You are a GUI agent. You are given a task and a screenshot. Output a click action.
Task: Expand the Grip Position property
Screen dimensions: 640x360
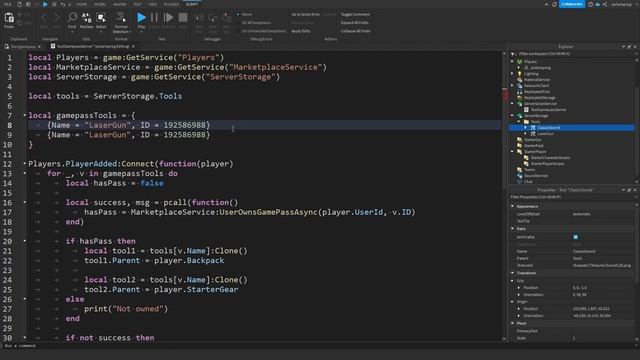click(519, 287)
